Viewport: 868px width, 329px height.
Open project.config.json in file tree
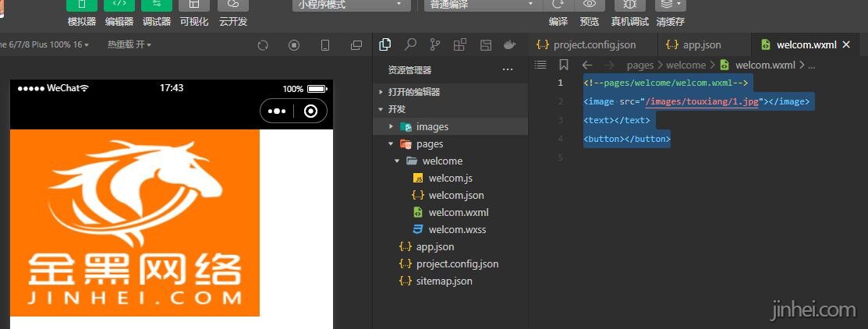pos(451,264)
